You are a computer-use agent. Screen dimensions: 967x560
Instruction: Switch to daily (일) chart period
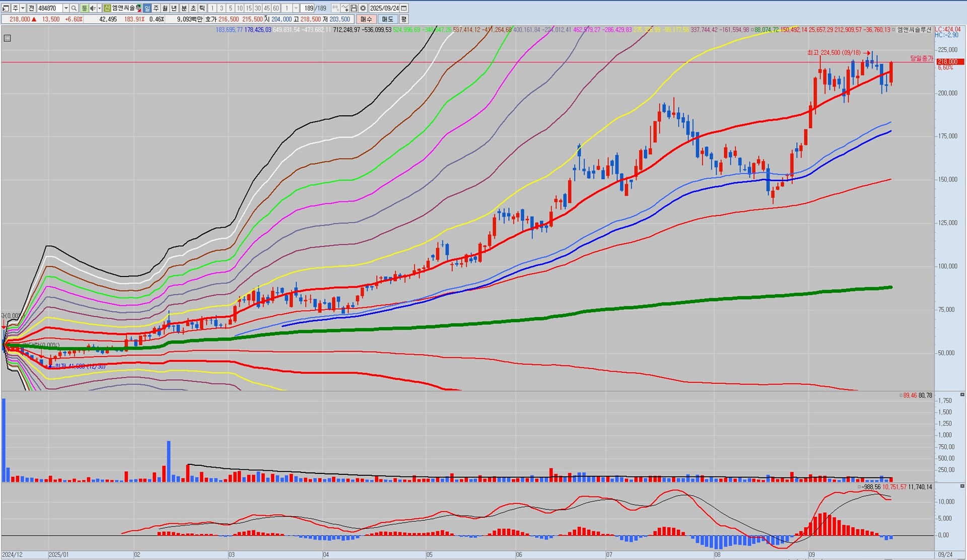(147, 8)
